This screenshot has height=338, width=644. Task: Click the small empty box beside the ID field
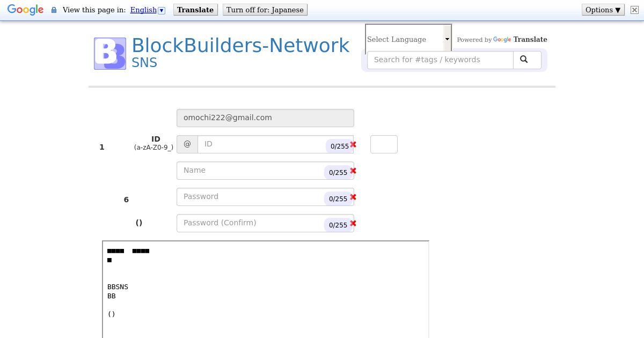[x=384, y=144]
